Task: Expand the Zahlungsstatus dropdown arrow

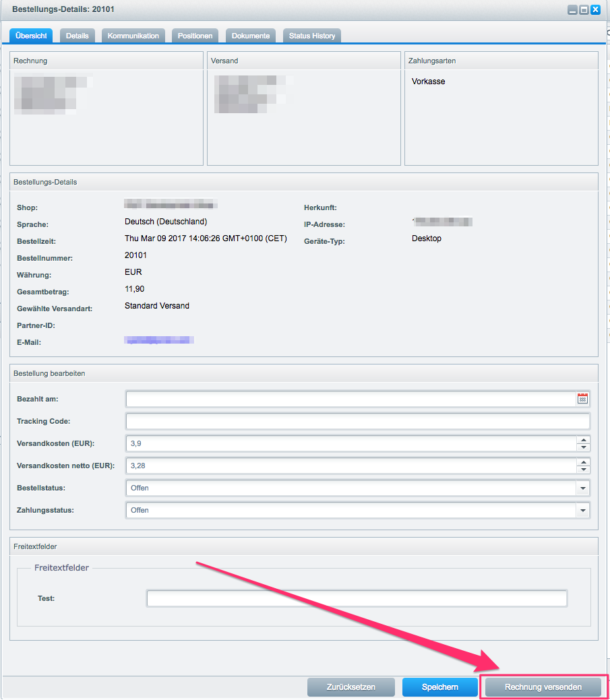Action: 583,510
